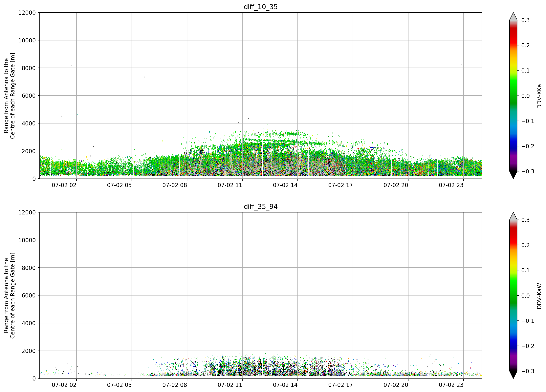
Task: Click the 0.1 tick on DDV-KaW colorbar
Action: (526, 270)
